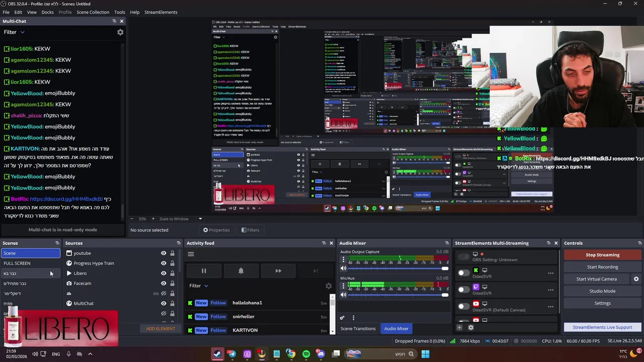Screen dimensions: 644x362
Task: Unlock the youtube source
Action: coord(172,253)
